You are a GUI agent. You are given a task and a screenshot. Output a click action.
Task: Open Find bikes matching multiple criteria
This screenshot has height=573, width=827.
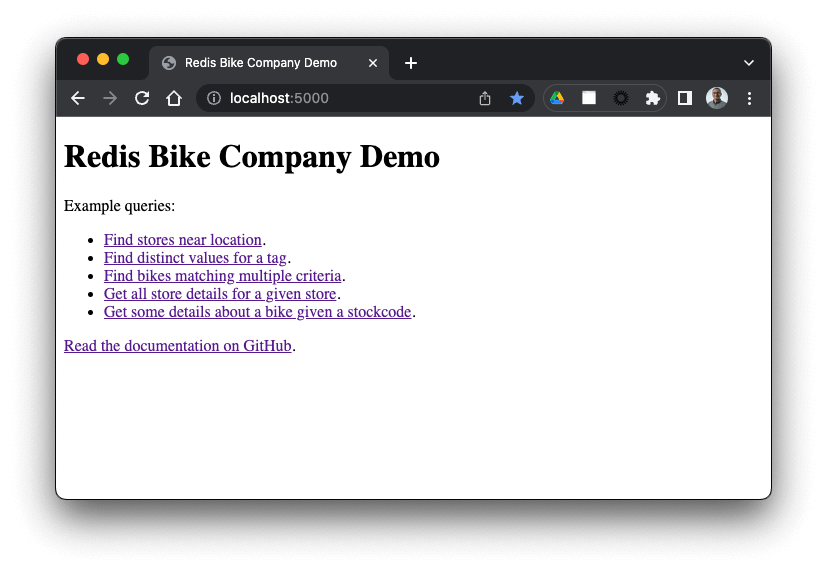pyautogui.click(x=223, y=275)
